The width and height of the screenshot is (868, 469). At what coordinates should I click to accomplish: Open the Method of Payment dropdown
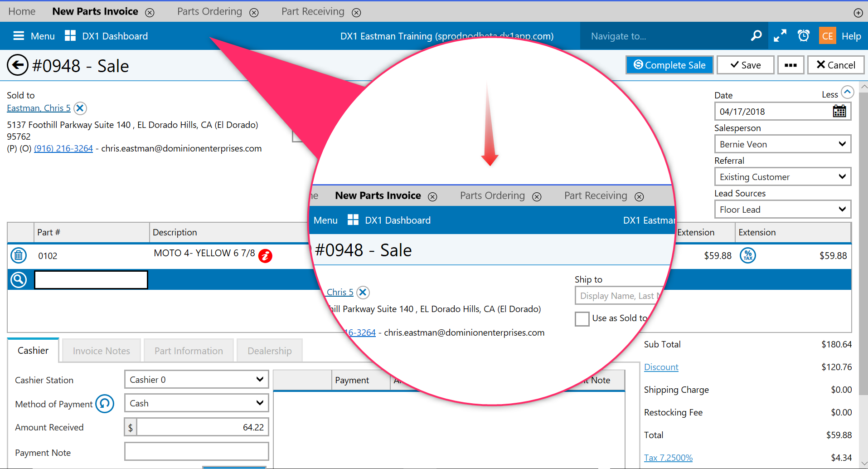pyautogui.click(x=197, y=403)
